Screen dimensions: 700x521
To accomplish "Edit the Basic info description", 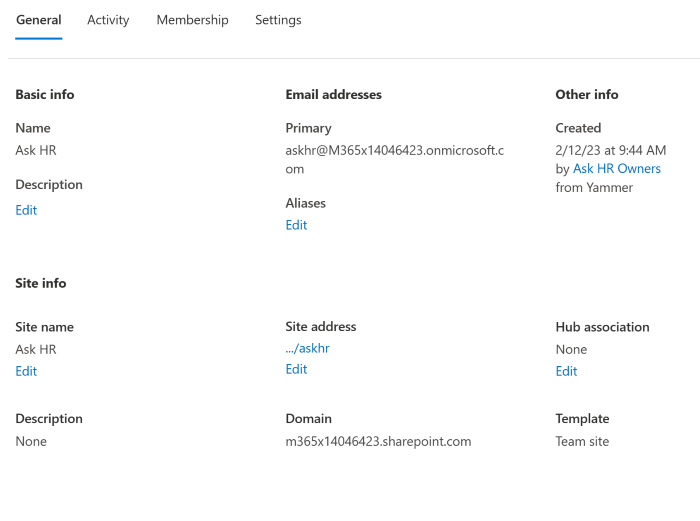I will pos(26,210).
